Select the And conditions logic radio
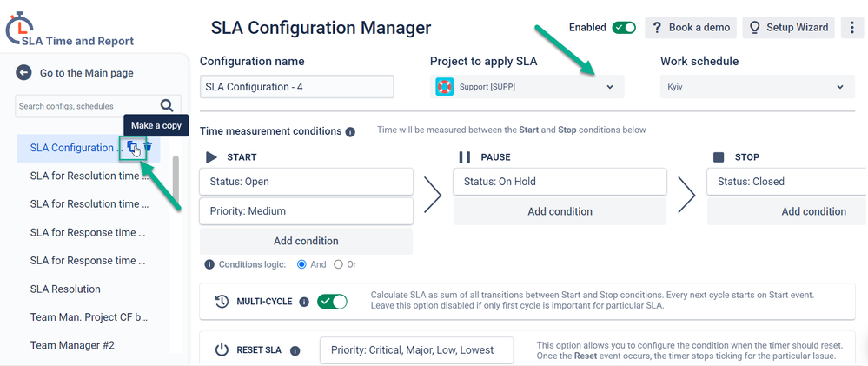 (x=301, y=264)
